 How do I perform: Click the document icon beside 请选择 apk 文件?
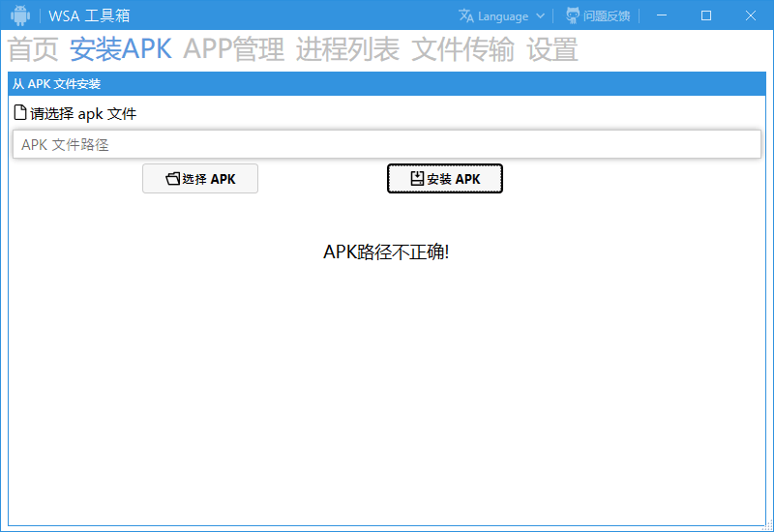click(20, 113)
